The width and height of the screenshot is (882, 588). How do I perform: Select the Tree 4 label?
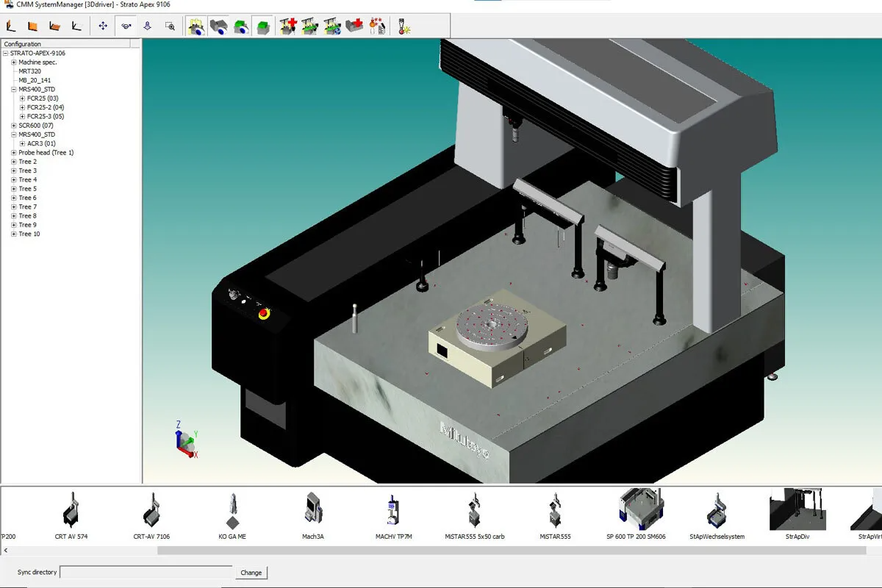(x=27, y=179)
